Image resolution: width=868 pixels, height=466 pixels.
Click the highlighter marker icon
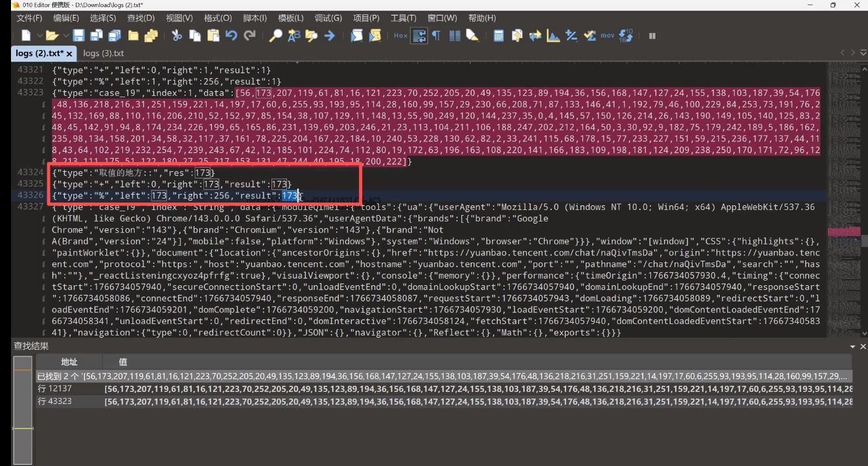coord(472,36)
